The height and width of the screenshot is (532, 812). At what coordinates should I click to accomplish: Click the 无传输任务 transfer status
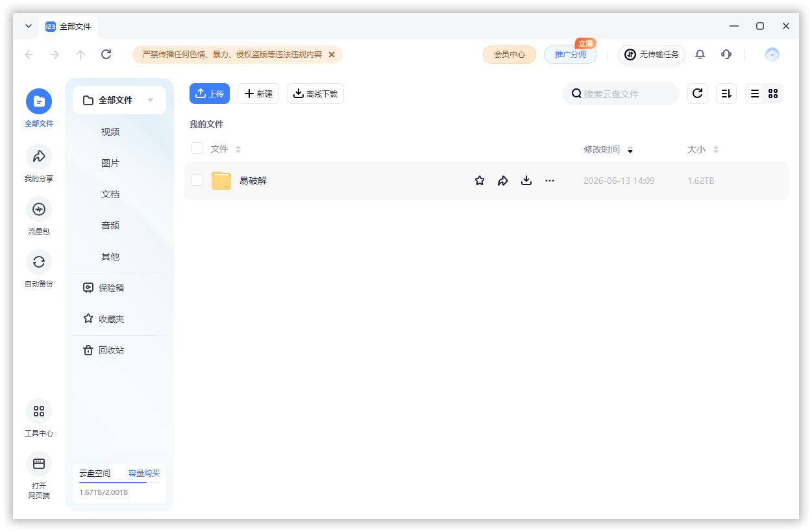tap(652, 55)
